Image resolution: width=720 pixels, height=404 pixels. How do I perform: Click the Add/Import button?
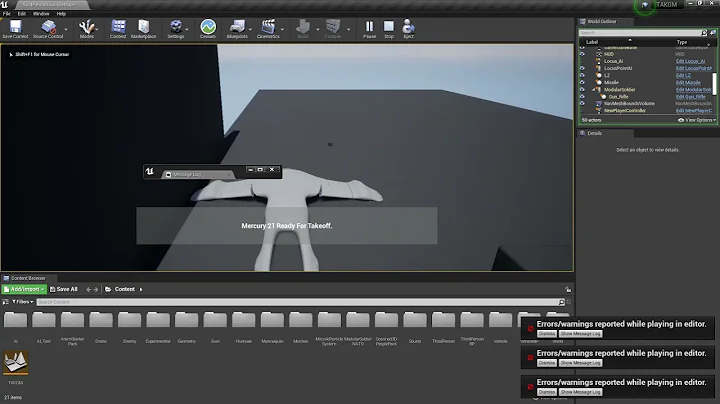coord(24,289)
